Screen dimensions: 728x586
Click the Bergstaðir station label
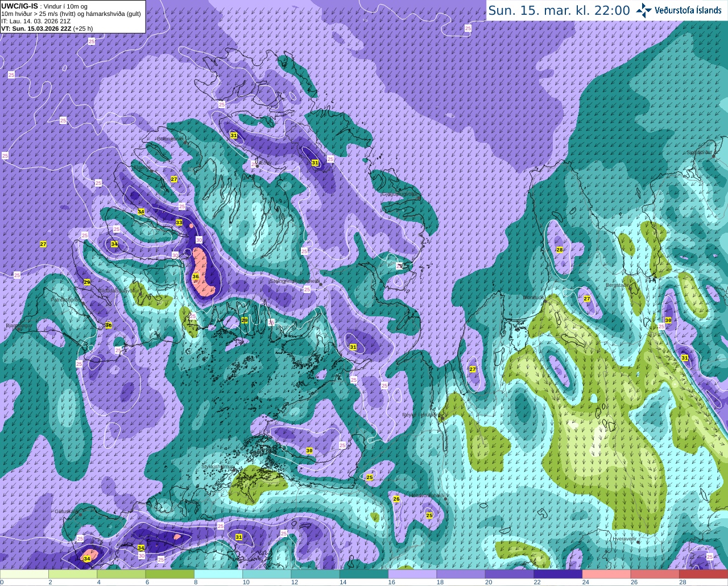click(617, 285)
